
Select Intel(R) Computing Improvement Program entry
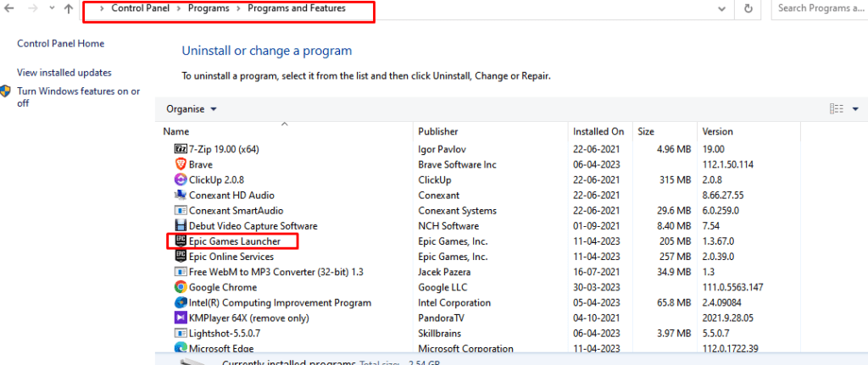tap(280, 302)
